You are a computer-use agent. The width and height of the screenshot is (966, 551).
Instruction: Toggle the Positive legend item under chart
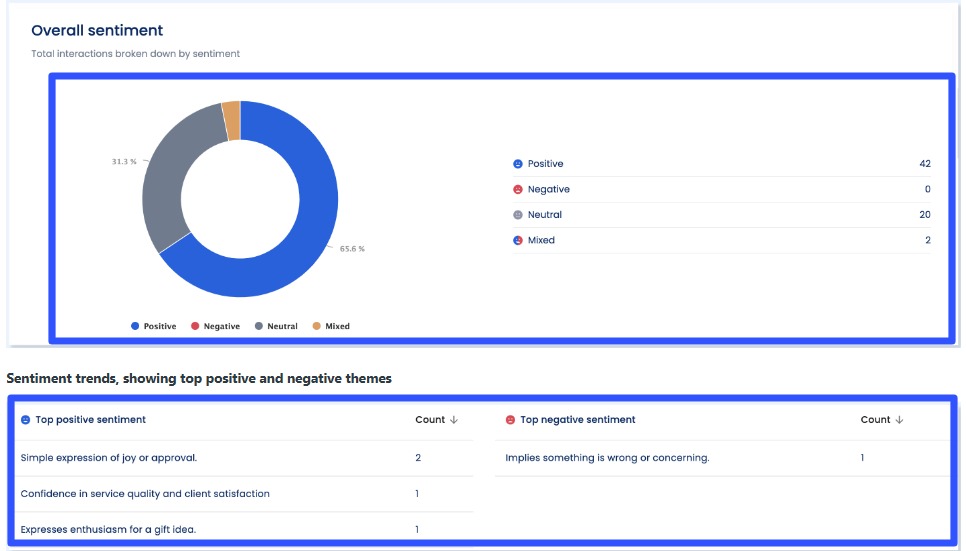click(x=153, y=326)
